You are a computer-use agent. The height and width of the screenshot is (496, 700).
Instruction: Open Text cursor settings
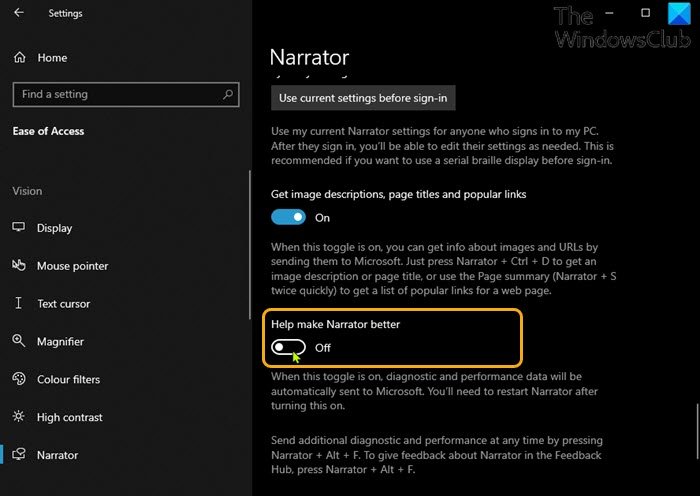[126, 304]
